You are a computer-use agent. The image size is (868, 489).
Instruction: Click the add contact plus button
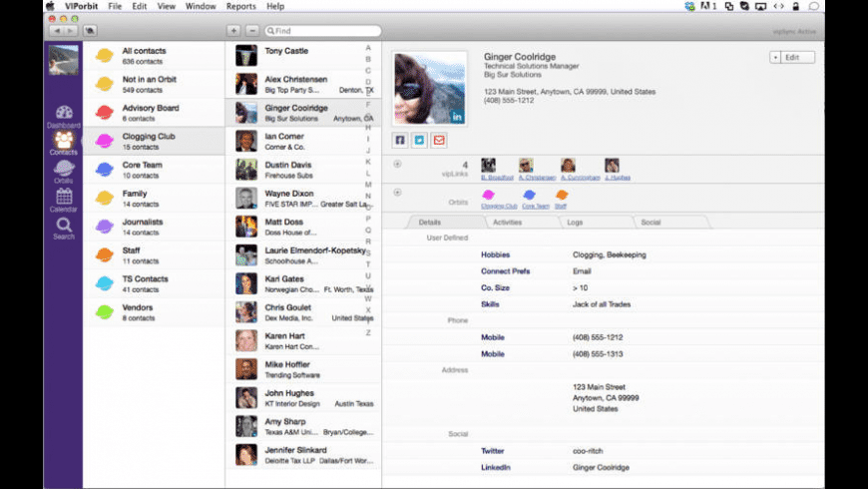[233, 31]
